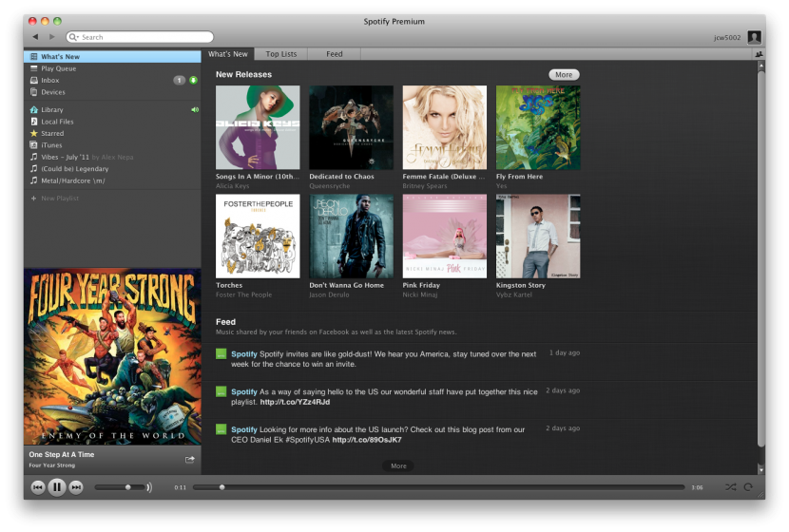Open the people list icon
Image resolution: width=789 pixels, height=532 pixels.
coord(760,55)
